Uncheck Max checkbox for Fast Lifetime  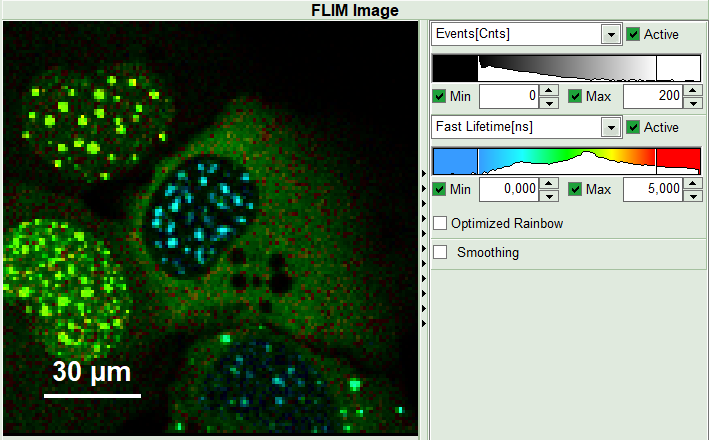575,189
